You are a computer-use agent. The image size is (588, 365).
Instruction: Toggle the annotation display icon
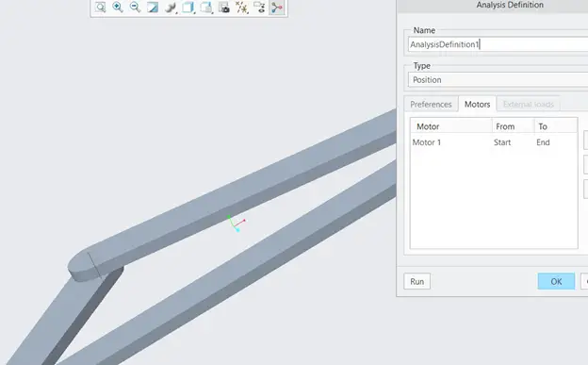click(x=259, y=8)
